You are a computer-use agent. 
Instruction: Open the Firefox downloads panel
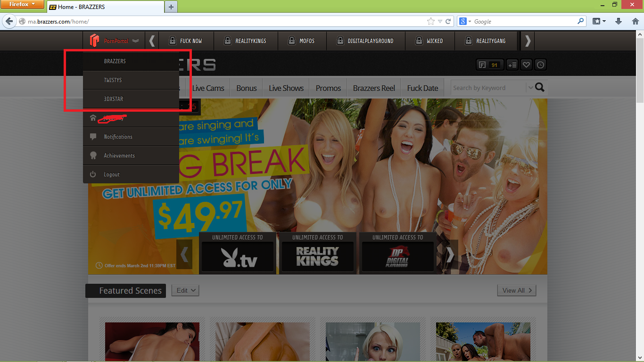coord(619,22)
